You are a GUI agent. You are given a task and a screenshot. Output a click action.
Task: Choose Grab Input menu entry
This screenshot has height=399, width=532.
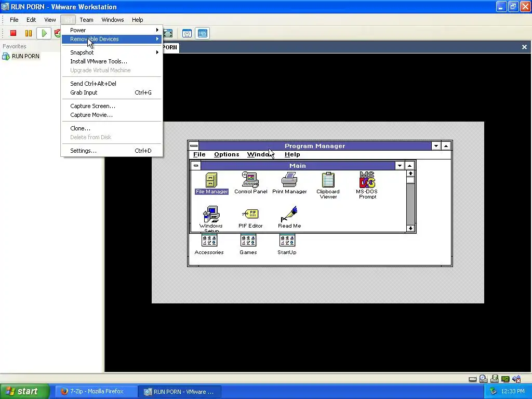tap(112, 92)
